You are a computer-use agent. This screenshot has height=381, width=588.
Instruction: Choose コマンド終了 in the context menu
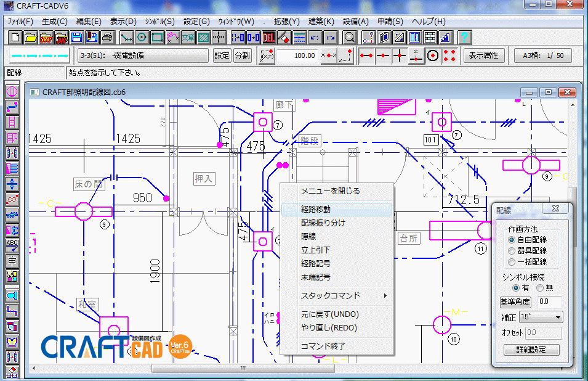[x=337, y=346]
